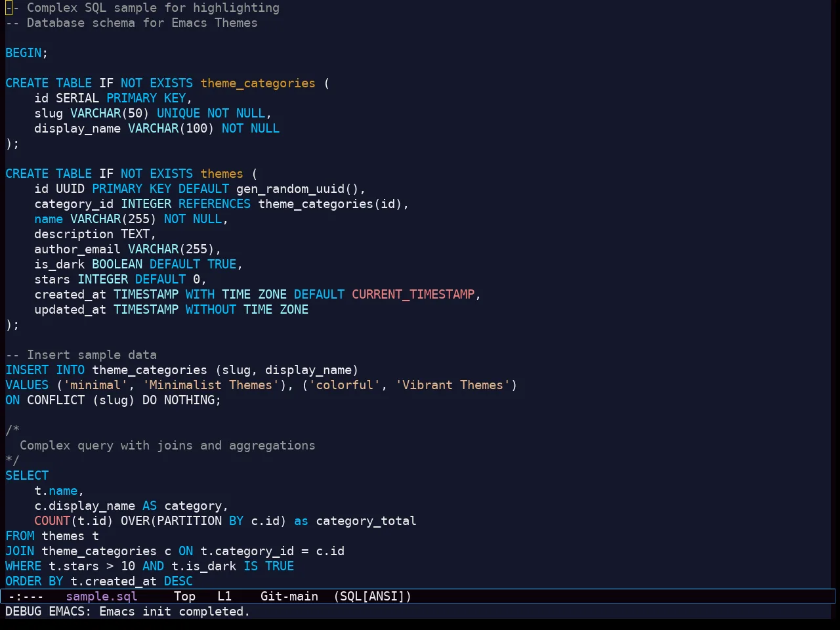Click the WITHOUT keyword on updated_at line

[211, 310]
